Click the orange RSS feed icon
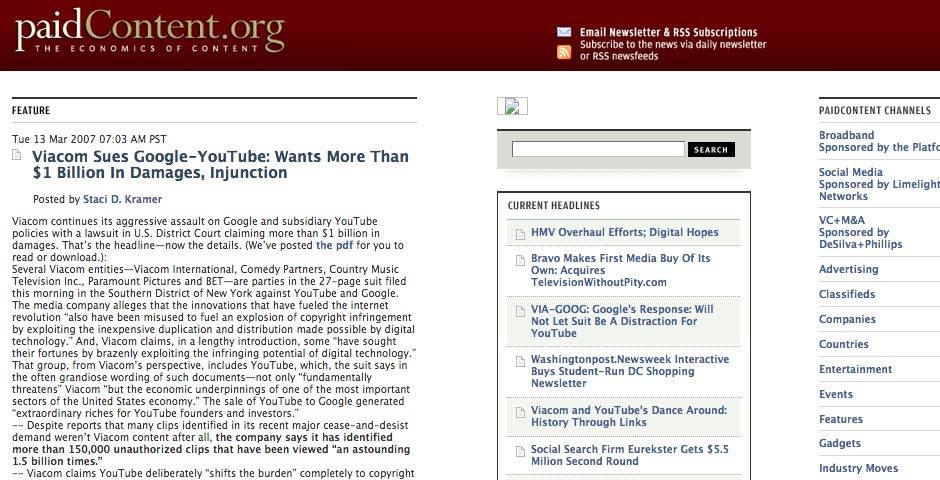This screenshot has height=480, width=940. [564, 52]
